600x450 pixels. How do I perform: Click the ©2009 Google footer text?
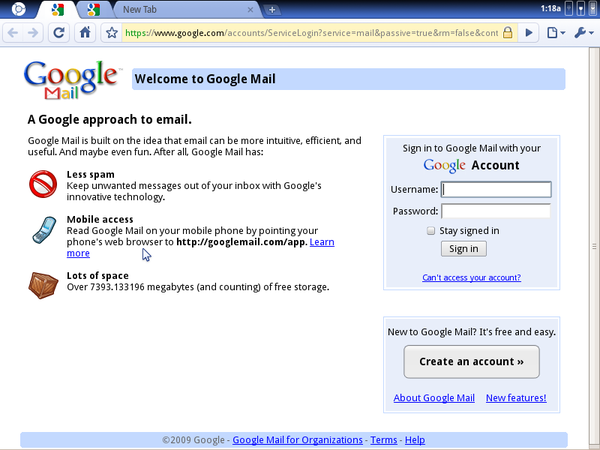(x=193, y=440)
